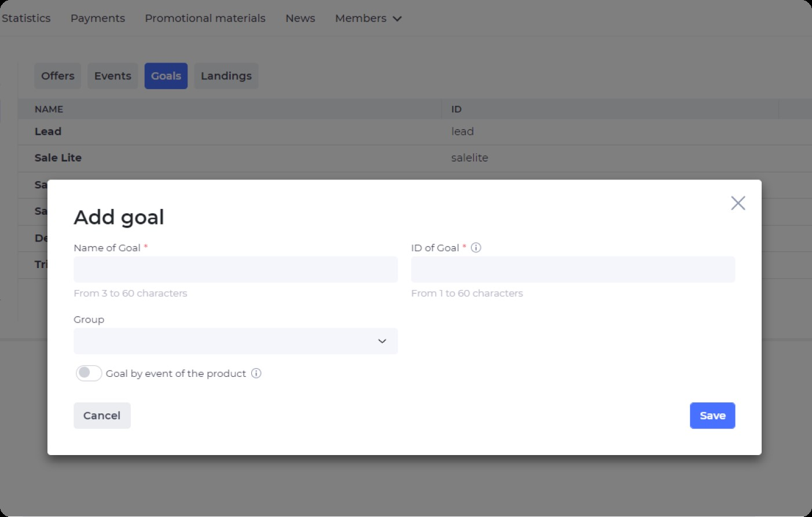Switch to the Events tab

113,76
